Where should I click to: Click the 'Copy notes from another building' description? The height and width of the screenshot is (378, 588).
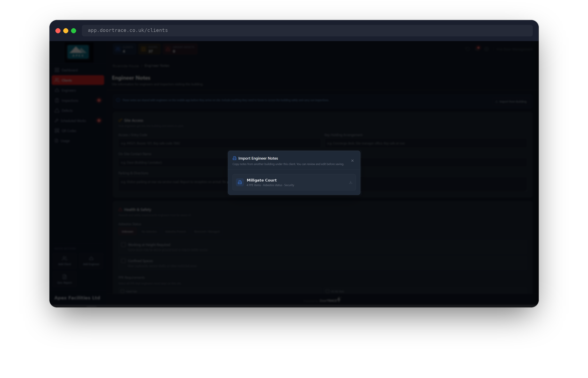click(288, 164)
